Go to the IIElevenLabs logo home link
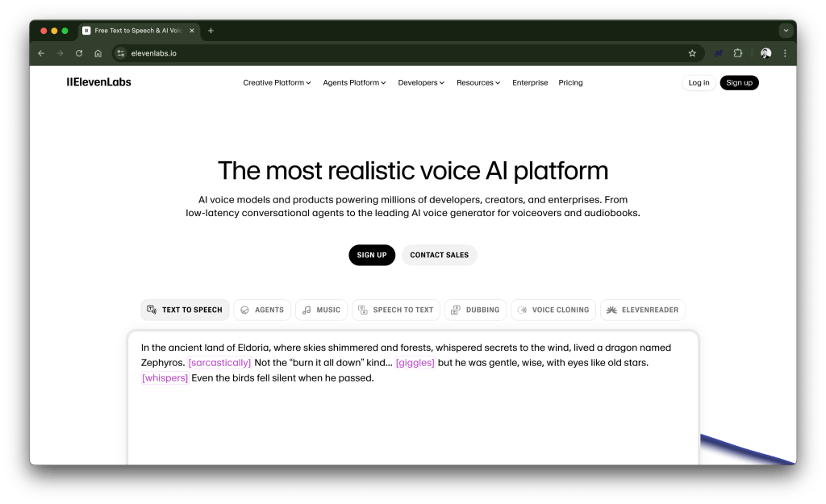826x504 pixels. tap(98, 82)
